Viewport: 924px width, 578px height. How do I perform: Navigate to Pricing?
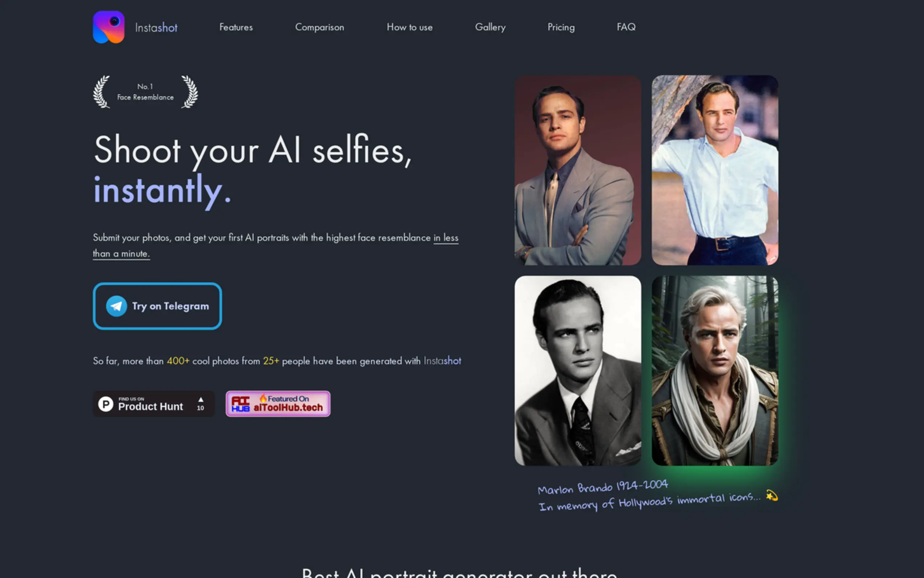pyautogui.click(x=561, y=27)
